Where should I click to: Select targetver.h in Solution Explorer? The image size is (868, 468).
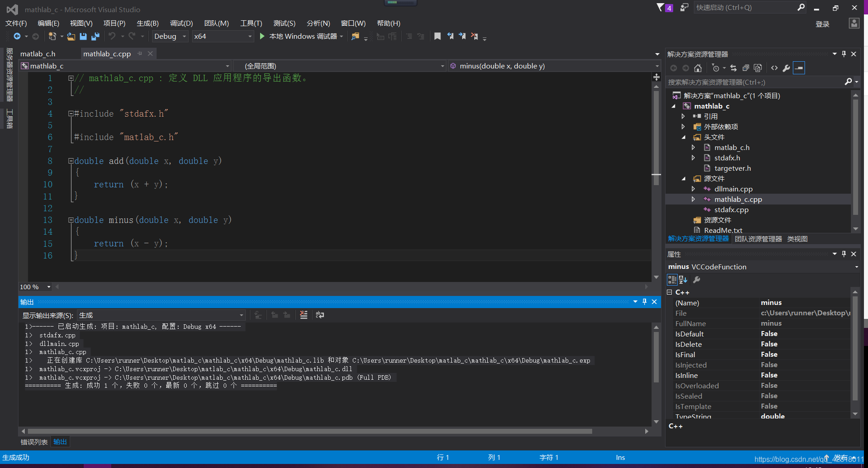[x=732, y=168]
